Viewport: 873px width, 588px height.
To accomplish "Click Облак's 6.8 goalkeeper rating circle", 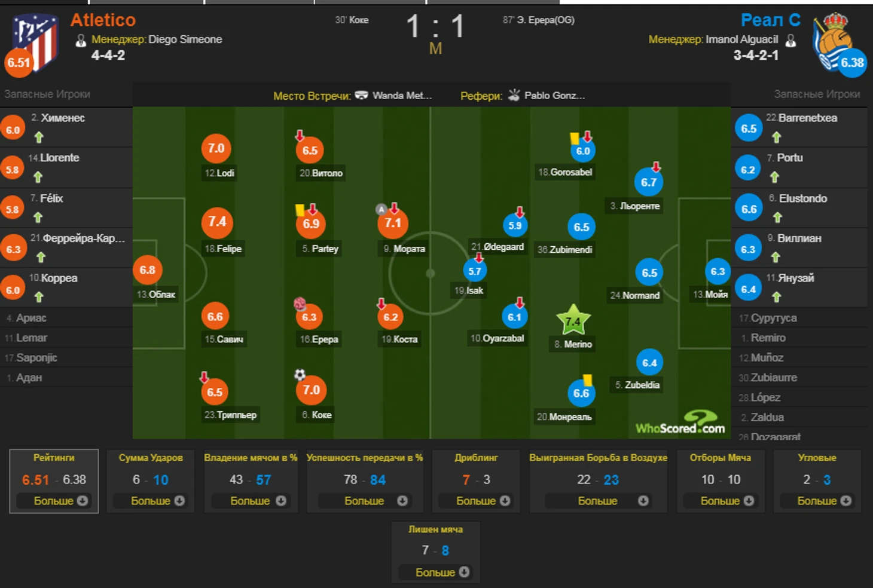I will (147, 269).
